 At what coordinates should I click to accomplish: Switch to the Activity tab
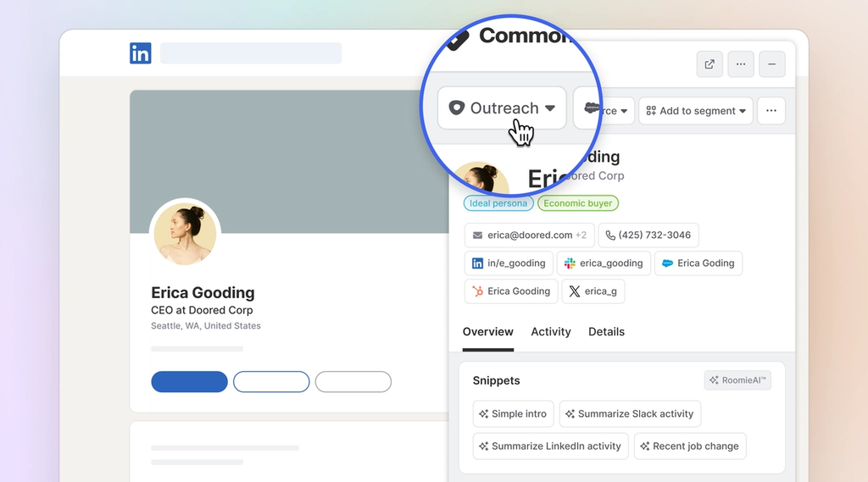pyautogui.click(x=551, y=332)
